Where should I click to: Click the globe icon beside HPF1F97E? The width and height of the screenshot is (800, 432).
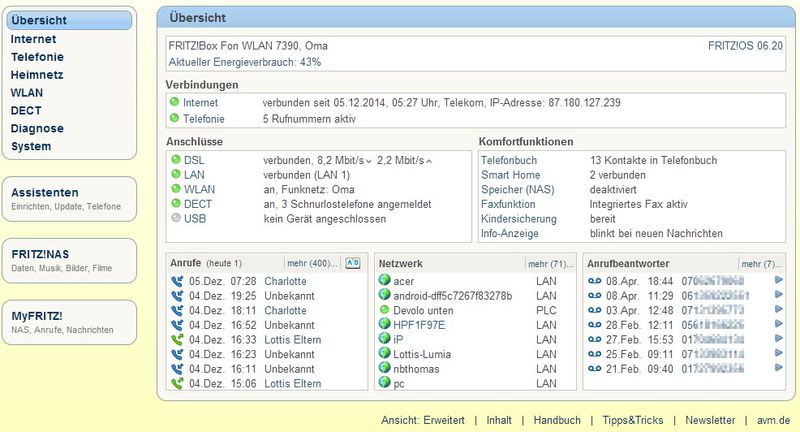[x=384, y=324]
